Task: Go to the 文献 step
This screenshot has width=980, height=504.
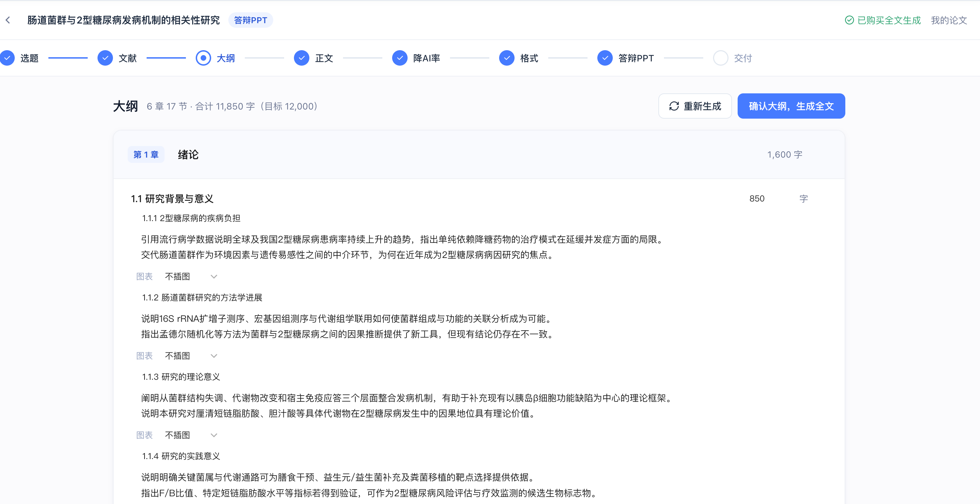Action: click(127, 58)
